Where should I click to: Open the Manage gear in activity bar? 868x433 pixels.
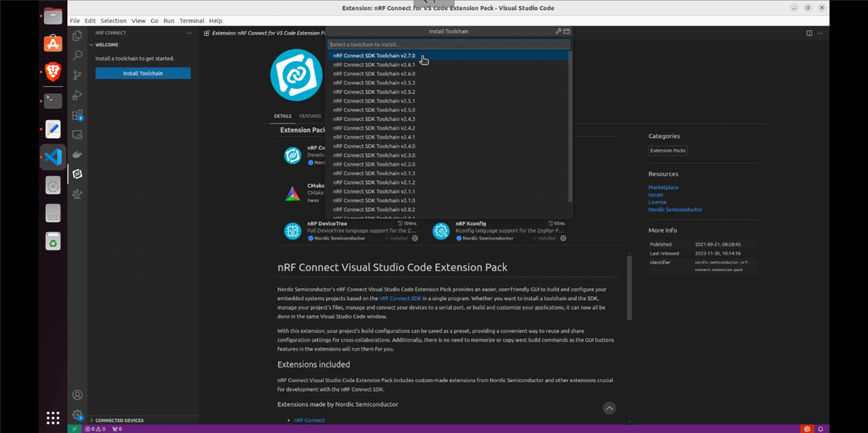(x=77, y=415)
